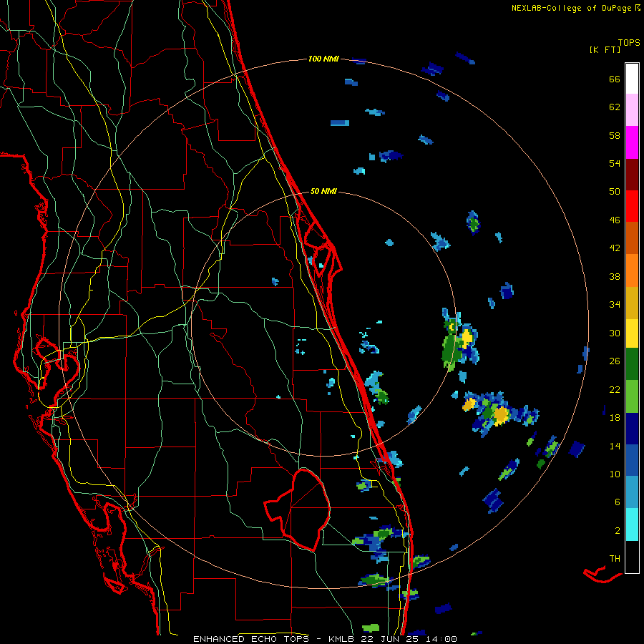Select the "34" legend value
The height and width of the screenshot is (644, 644).
tap(615, 305)
